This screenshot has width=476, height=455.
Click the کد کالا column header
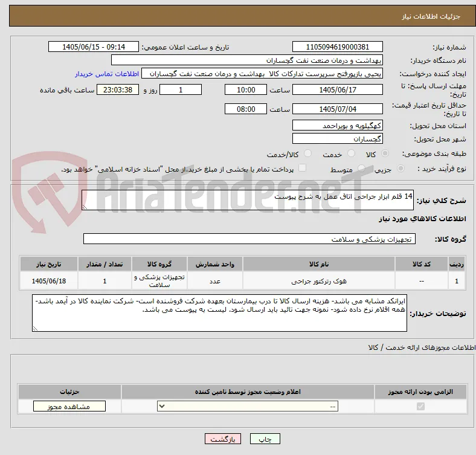[x=422, y=264]
